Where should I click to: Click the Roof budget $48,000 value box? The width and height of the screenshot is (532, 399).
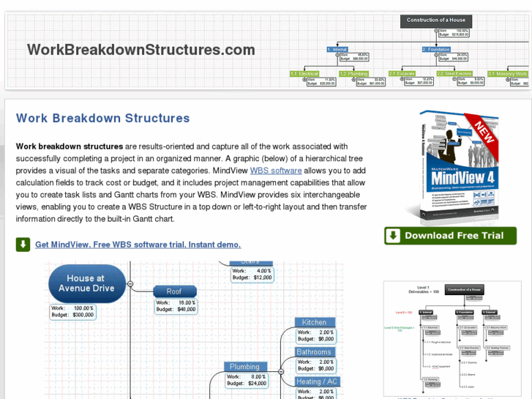click(176, 306)
